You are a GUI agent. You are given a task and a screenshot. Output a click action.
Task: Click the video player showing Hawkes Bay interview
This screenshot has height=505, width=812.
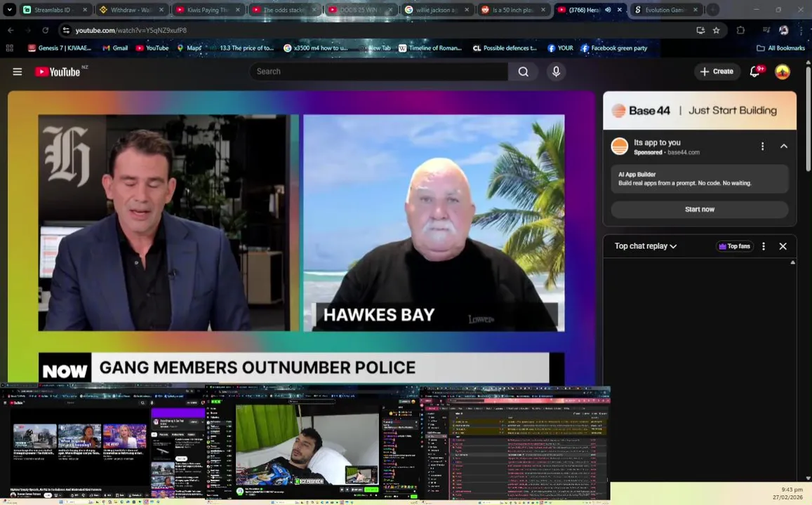tap(301, 238)
